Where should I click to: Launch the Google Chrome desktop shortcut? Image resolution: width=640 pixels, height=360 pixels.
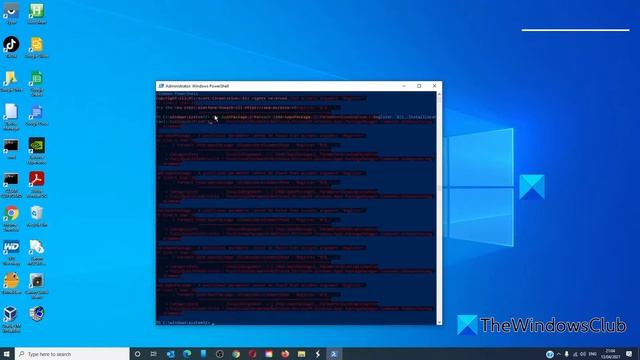[11, 213]
